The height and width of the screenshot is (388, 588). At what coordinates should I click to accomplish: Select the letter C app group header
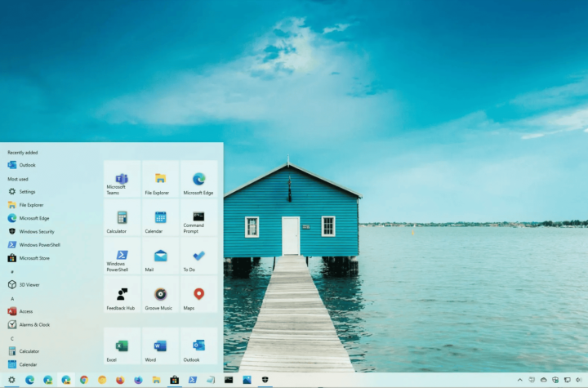11,338
